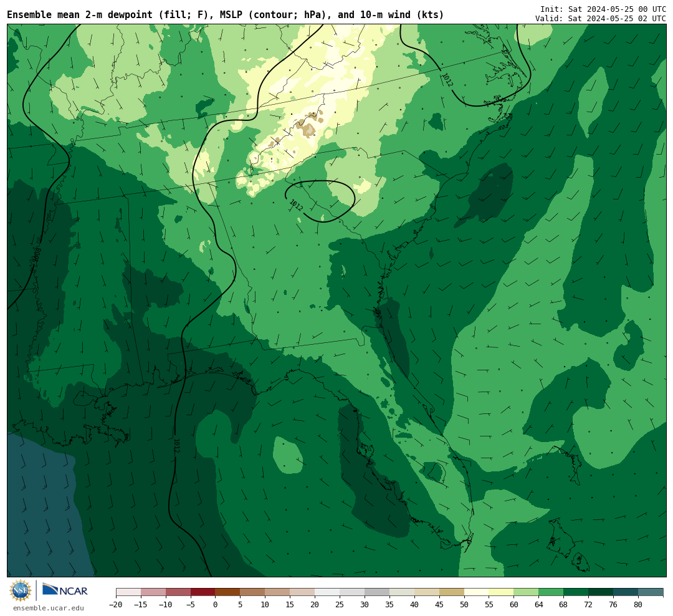Screen dimensions: 673x616
Task: Pick the teal swatch right of 80
Action: 650,592
